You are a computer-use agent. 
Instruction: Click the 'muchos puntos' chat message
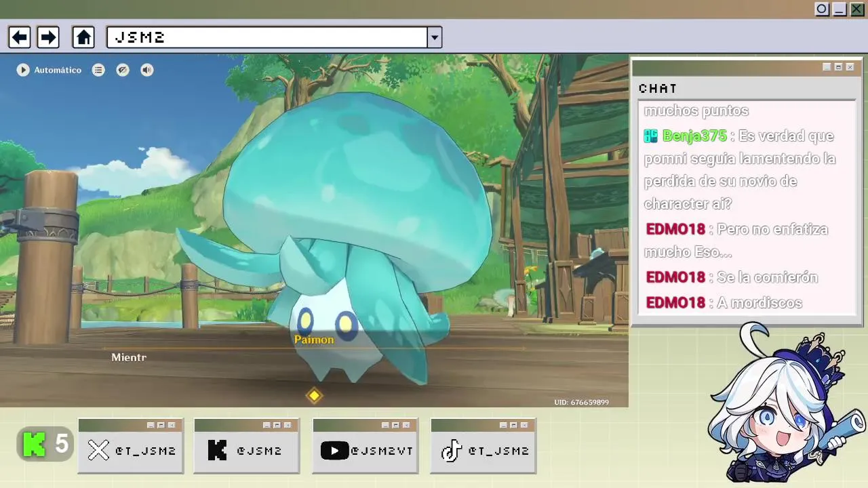click(x=696, y=111)
